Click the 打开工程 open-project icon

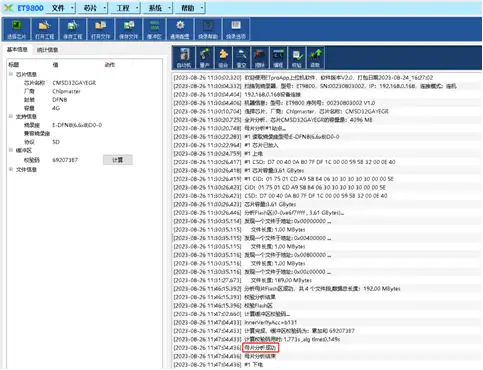tap(44, 29)
